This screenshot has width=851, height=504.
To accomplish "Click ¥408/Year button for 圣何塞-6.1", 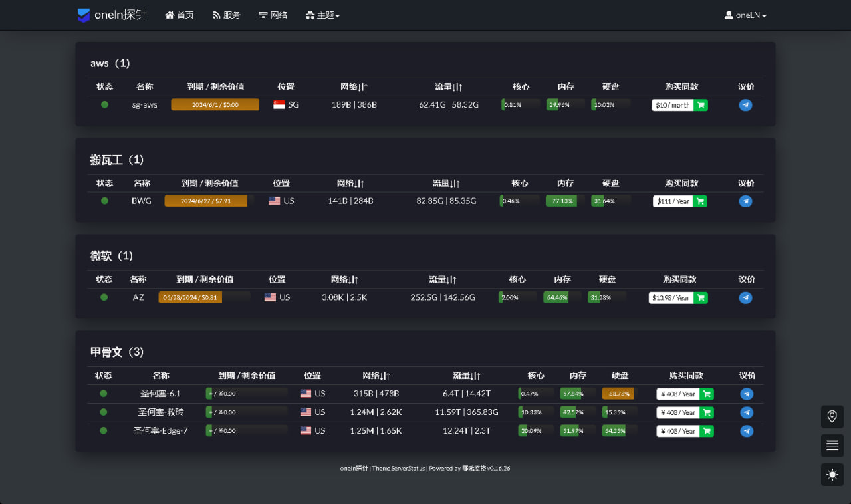I will tap(678, 394).
